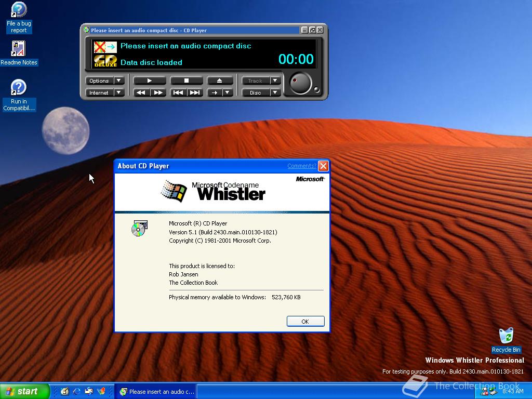Switch CD Player to tiny view button
This screenshot has width=532, height=399.
pyautogui.click(x=312, y=30)
